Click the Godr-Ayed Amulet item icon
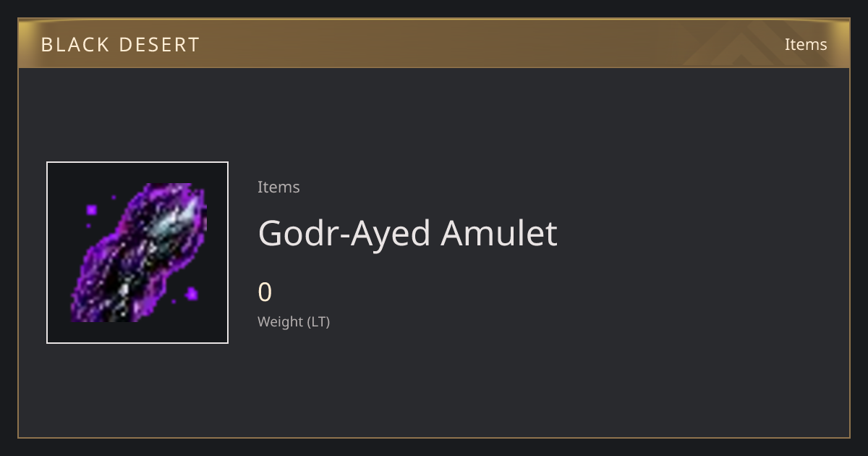The image size is (868, 456). (137, 253)
